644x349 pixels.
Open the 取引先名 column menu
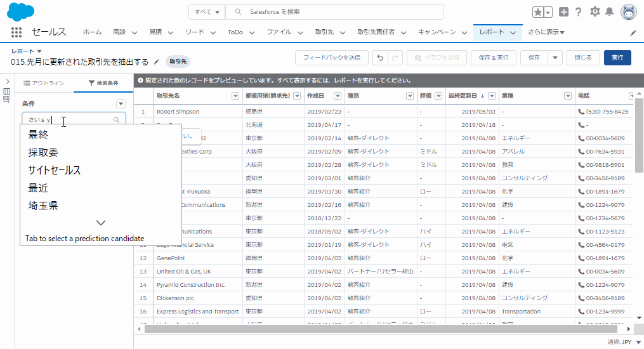pyautogui.click(x=235, y=96)
